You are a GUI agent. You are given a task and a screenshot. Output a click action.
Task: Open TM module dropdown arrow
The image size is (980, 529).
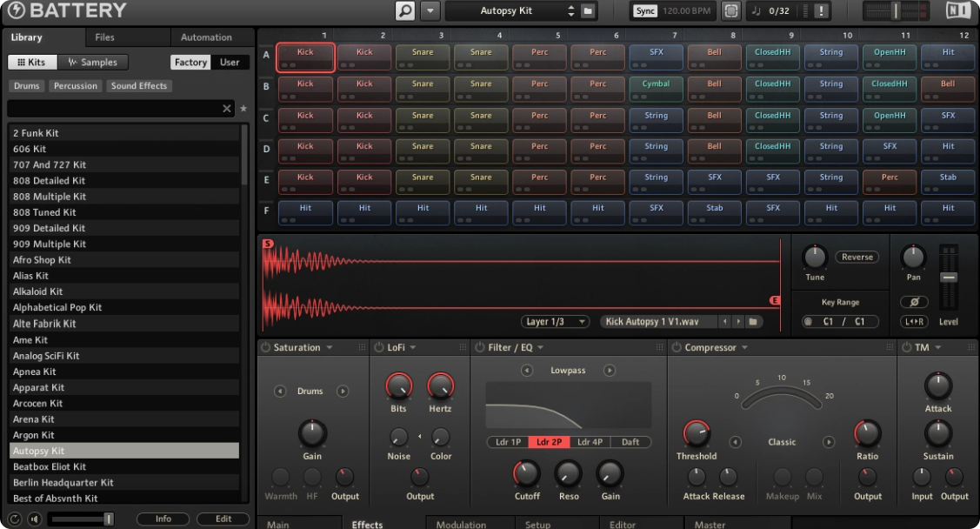pos(938,348)
